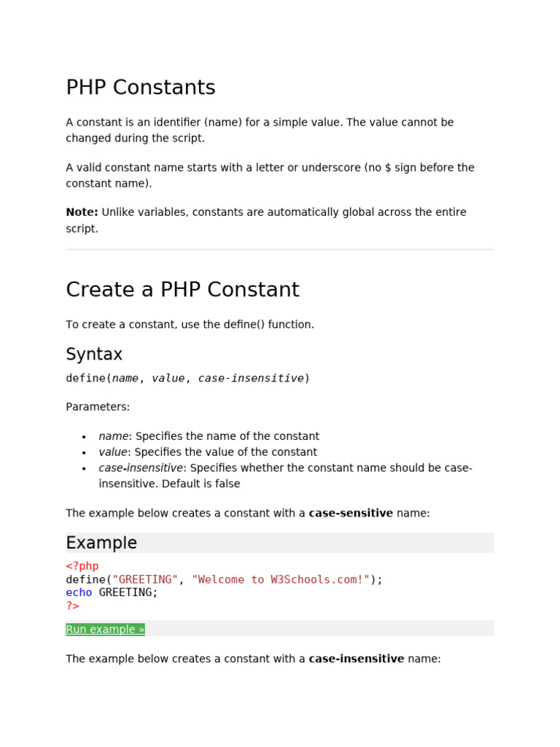Click the Parameters: label

coord(98,407)
